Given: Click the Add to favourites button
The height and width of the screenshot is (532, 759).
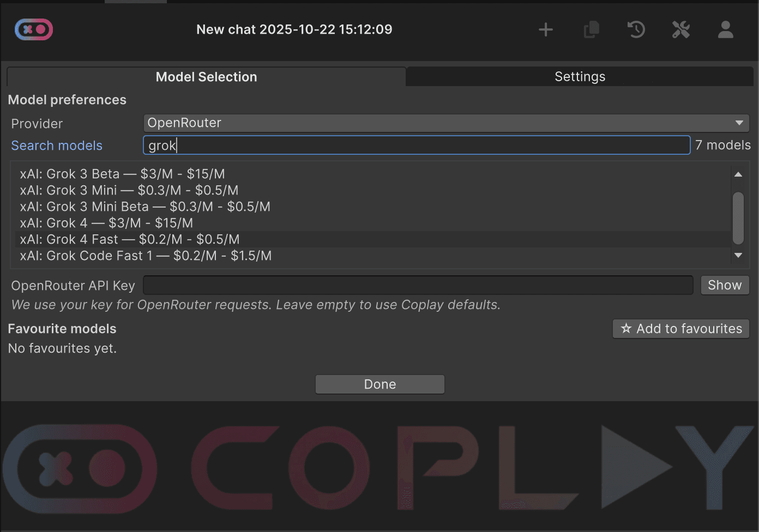Looking at the screenshot, I should (680, 329).
